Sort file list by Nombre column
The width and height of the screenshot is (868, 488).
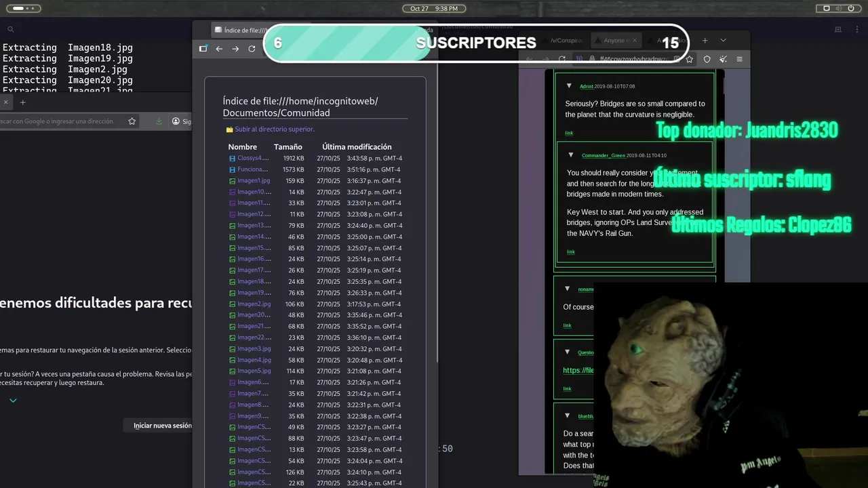tap(243, 146)
